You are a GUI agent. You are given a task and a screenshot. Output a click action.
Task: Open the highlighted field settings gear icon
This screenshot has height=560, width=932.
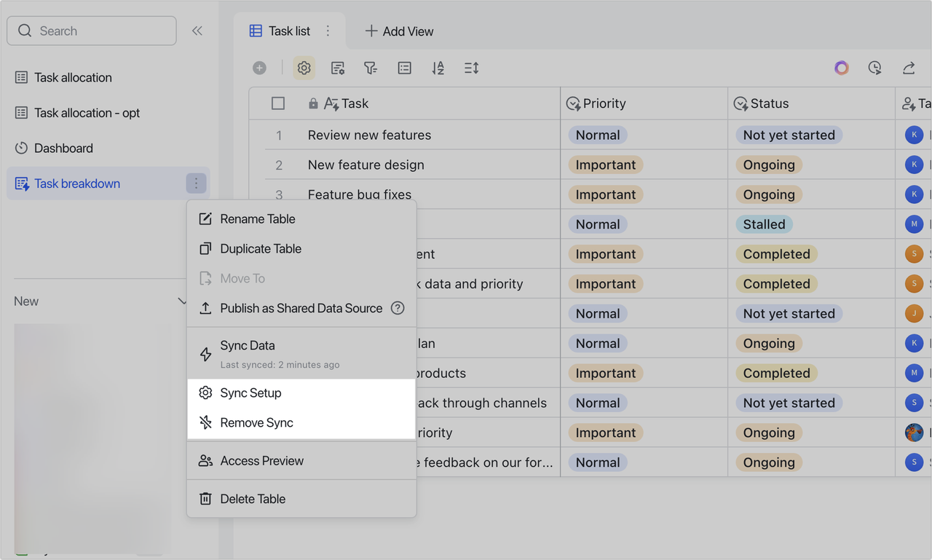click(x=304, y=68)
